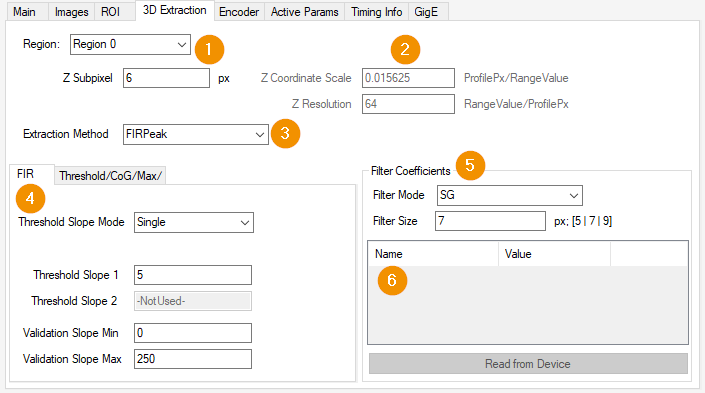Expand the Extraction Method dropdown
705x393 pixels.
[x=196, y=134]
